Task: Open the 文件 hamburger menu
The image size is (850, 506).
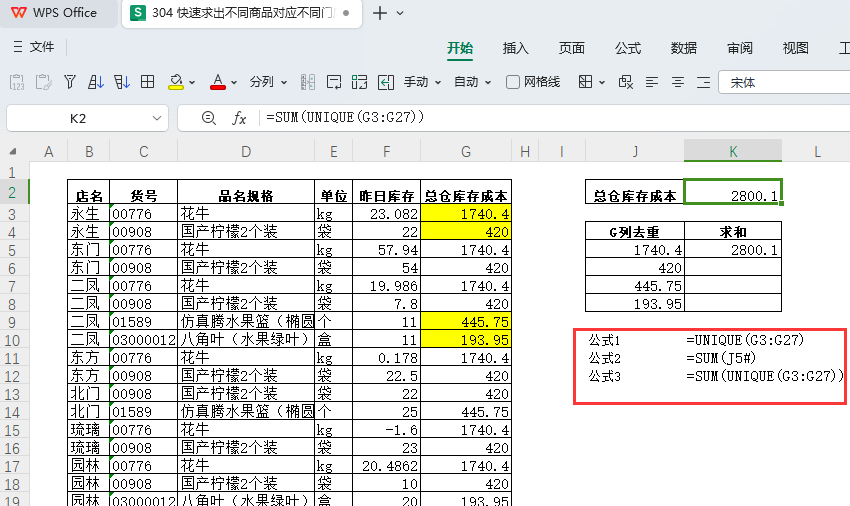Action: click(x=33, y=47)
